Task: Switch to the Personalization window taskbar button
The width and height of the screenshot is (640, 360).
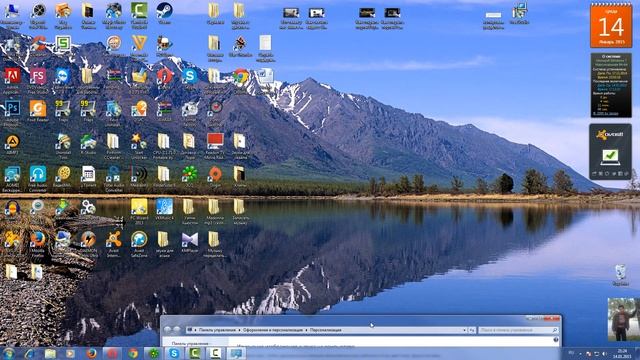Action: [x=236, y=353]
